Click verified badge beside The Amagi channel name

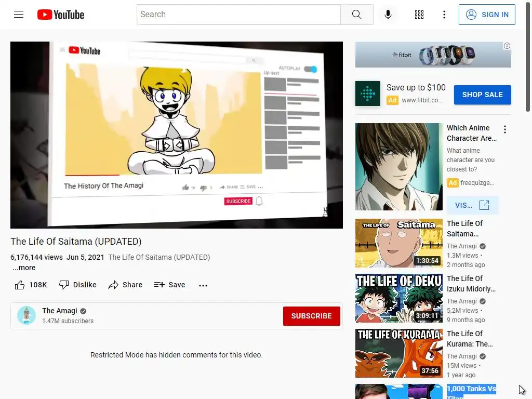(x=83, y=311)
